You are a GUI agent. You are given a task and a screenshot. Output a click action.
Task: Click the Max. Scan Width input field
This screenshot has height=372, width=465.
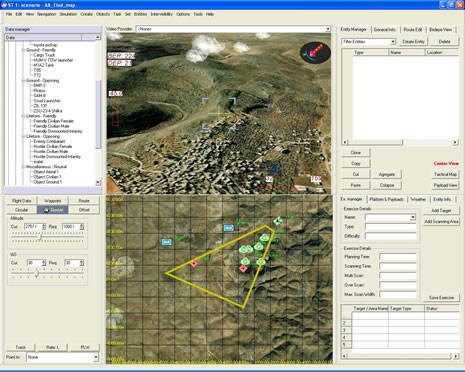398,295
